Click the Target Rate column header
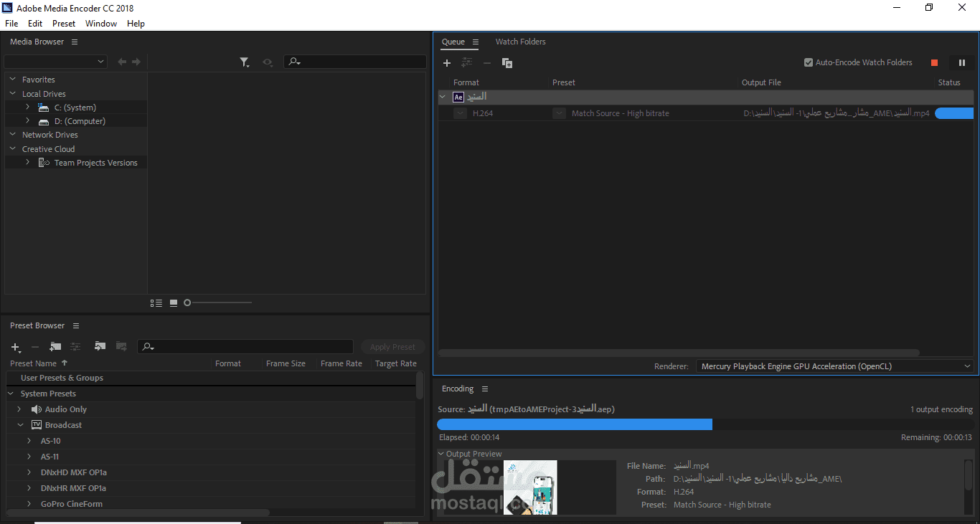 [396, 363]
